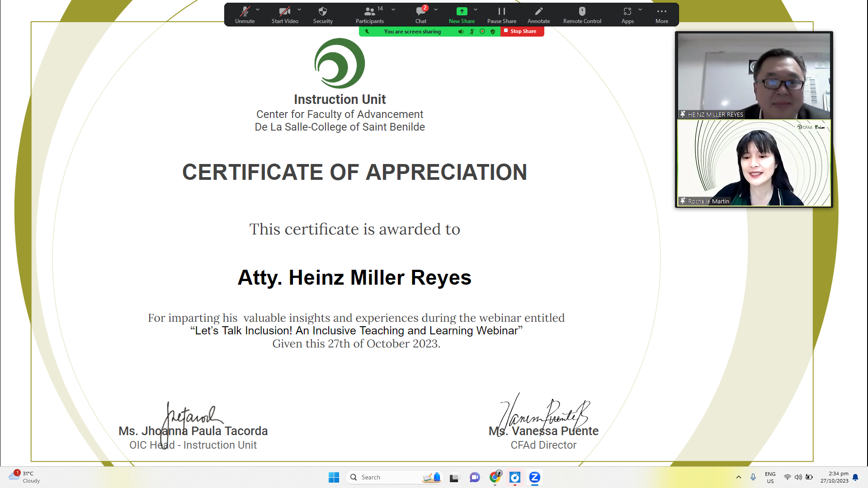Open the Participants panel

point(369,14)
